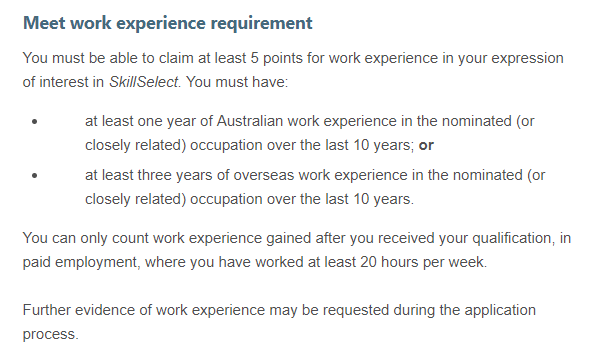Click 'over the last 10 years.' in second bullet

[340, 199]
